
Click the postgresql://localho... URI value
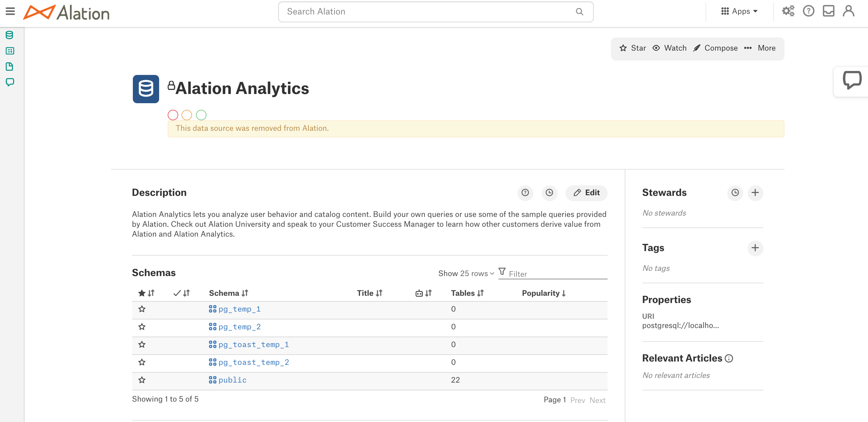point(680,325)
